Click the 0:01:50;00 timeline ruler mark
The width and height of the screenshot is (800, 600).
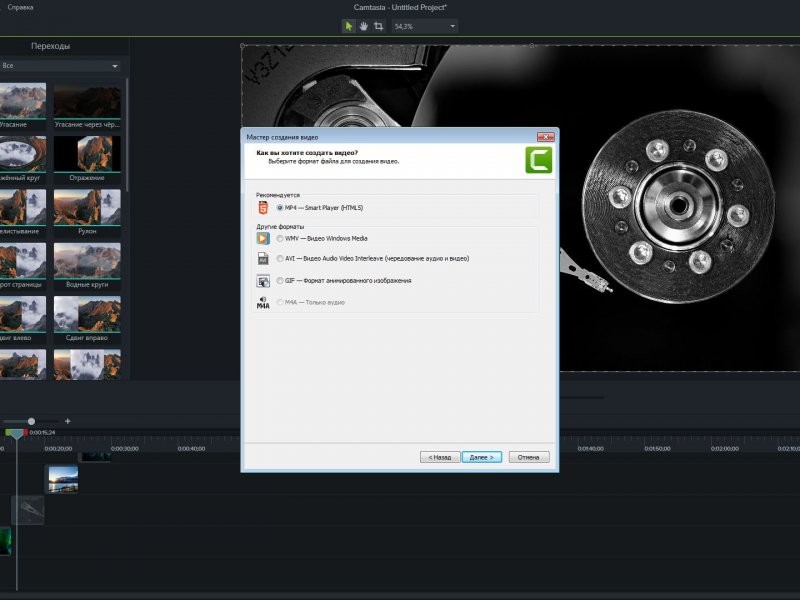click(x=658, y=448)
